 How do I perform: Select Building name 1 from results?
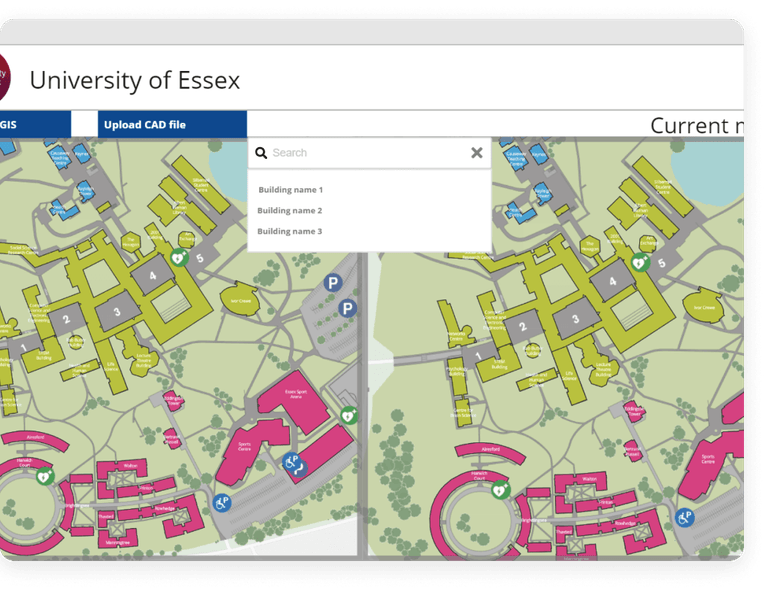pos(290,190)
